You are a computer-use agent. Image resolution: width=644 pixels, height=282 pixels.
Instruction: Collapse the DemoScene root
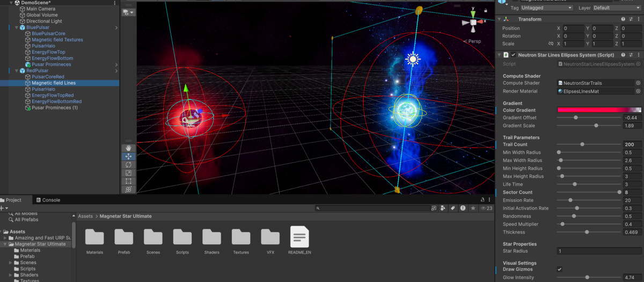(x=10, y=3)
